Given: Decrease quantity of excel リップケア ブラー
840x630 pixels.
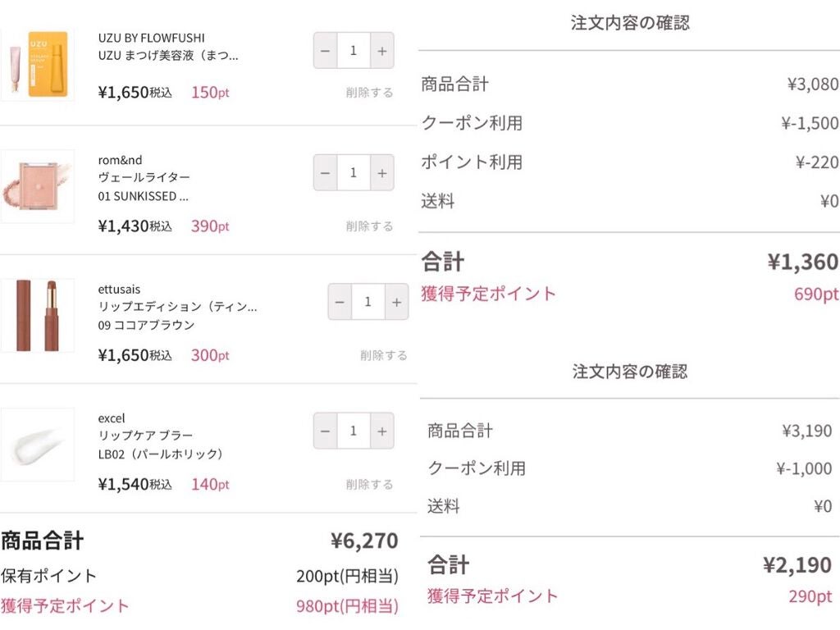Looking at the screenshot, I should [x=325, y=430].
